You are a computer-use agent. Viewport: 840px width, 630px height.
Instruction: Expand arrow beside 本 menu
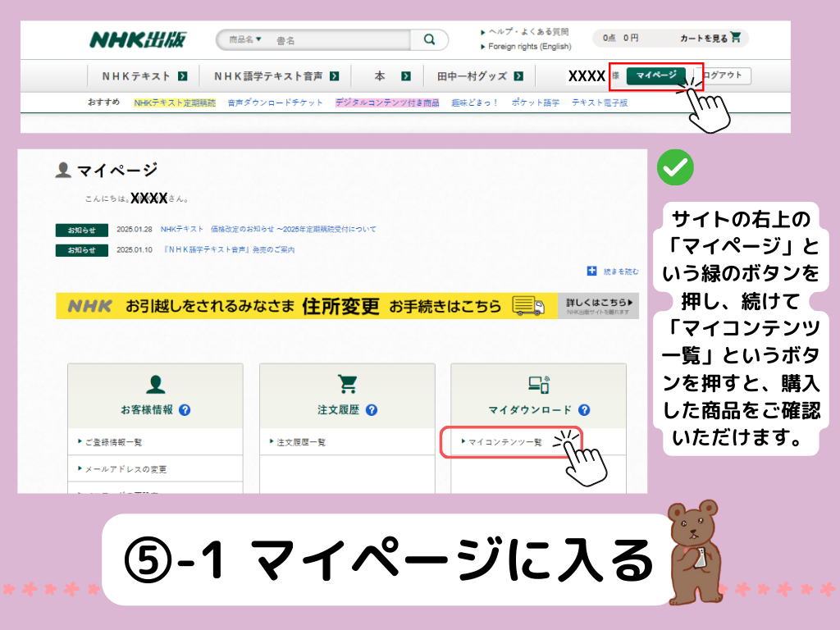[406, 76]
